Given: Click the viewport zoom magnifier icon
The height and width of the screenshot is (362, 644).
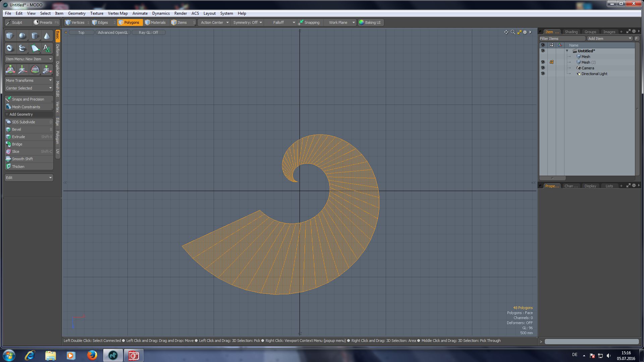Looking at the screenshot, I should coord(513,32).
